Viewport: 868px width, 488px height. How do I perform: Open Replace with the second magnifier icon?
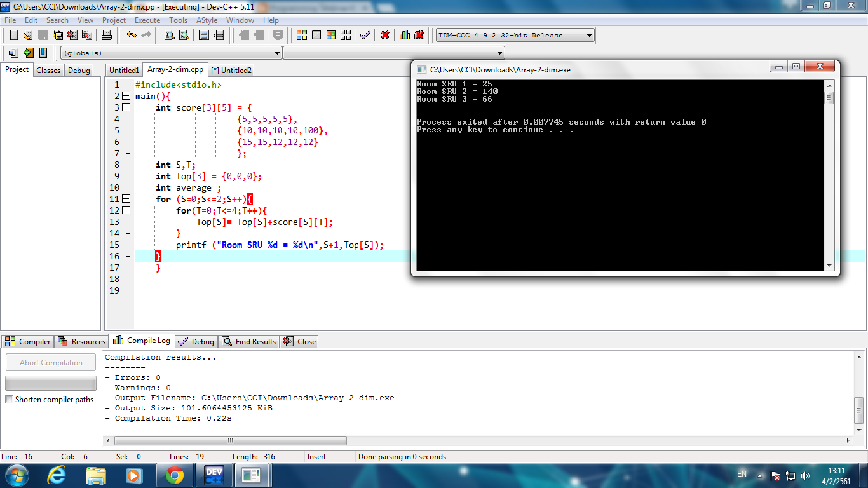tap(184, 35)
